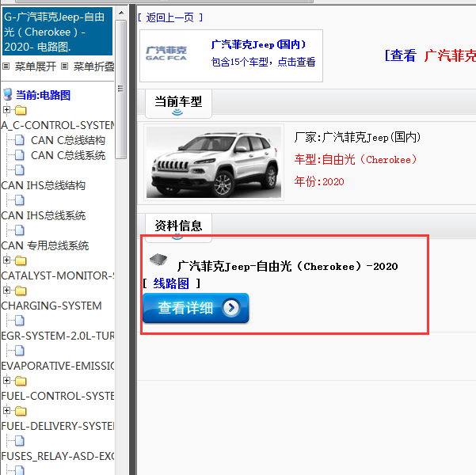Click the 查看详细 button
This screenshot has width=476, height=475.
(196, 308)
